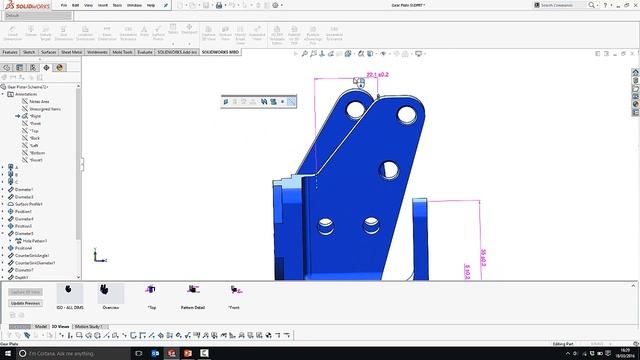Expand the Diameter1 tree item
This screenshot has height=360, width=640.
pyautogui.click(x=3, y=189)
